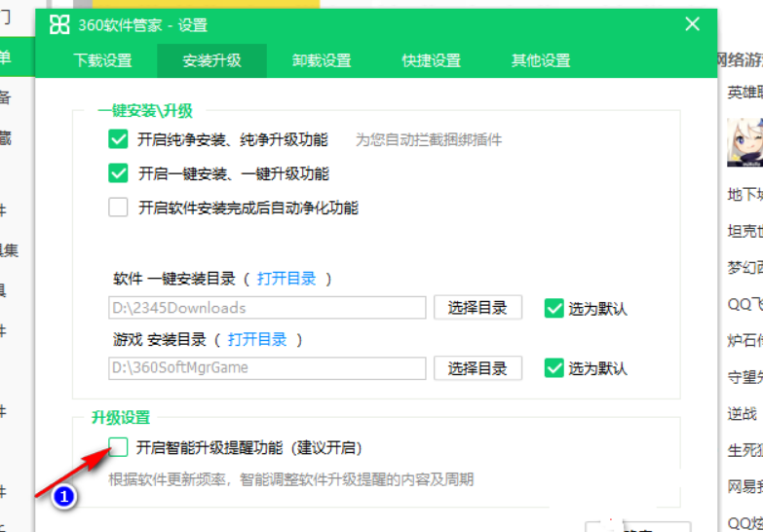Select 逆战 in background game list
This screenshot has width=763, height=532.
pos(743,414)
